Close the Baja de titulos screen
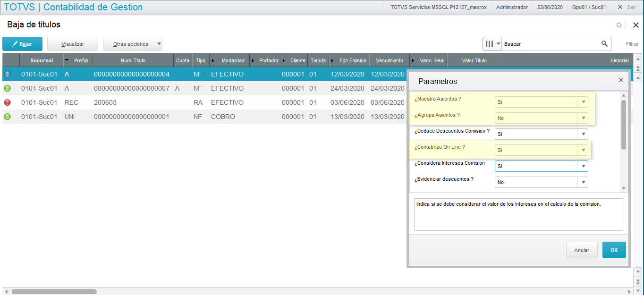644x295 pixels. pos(636,25)
